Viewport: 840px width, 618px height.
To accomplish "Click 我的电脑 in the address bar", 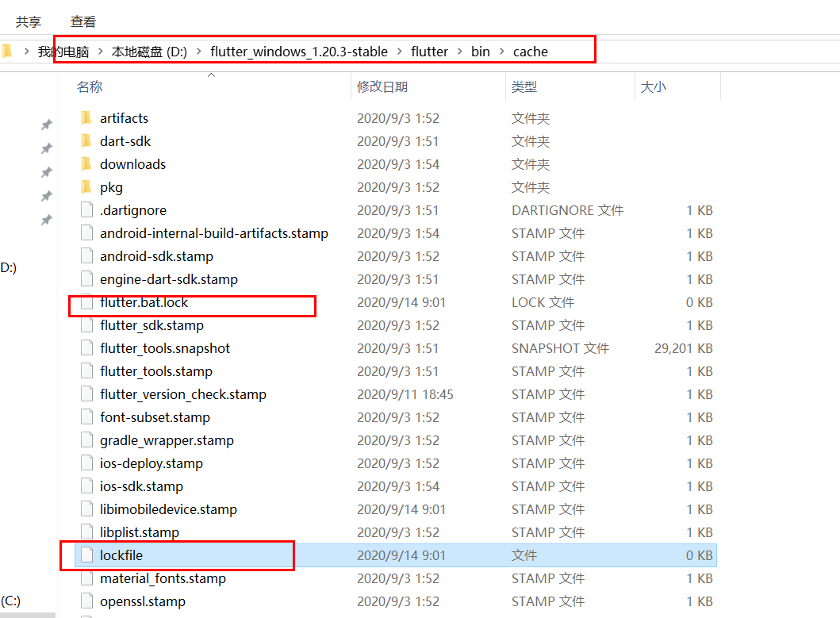I will [63, 52].
